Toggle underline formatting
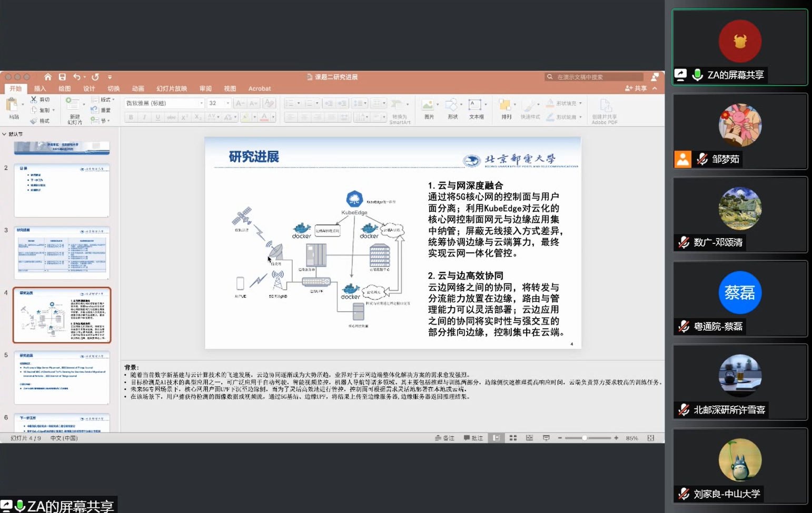Screen dimensions: 812x513 coord(157,117)
